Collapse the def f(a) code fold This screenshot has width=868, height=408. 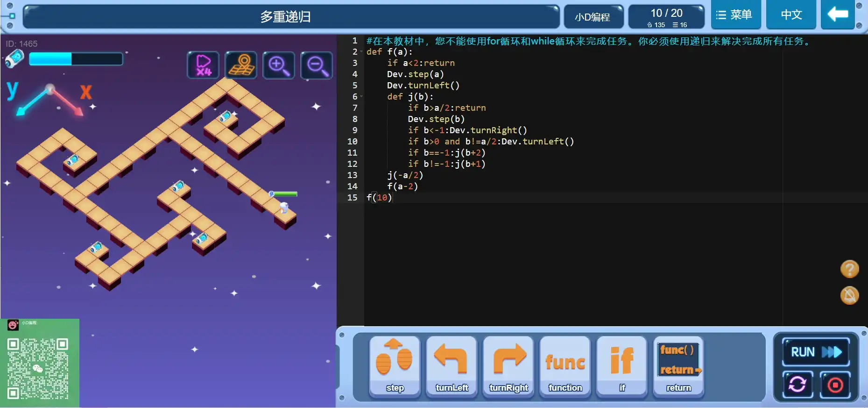point(361,52)
